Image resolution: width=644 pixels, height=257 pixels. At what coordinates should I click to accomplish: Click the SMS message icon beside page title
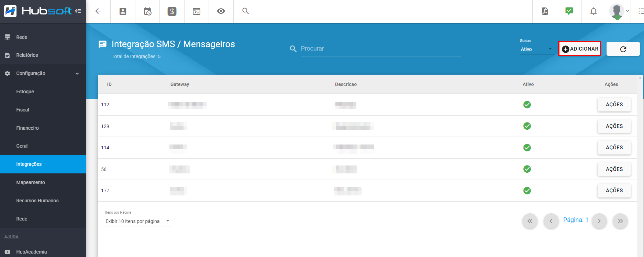tap(102, 44)
